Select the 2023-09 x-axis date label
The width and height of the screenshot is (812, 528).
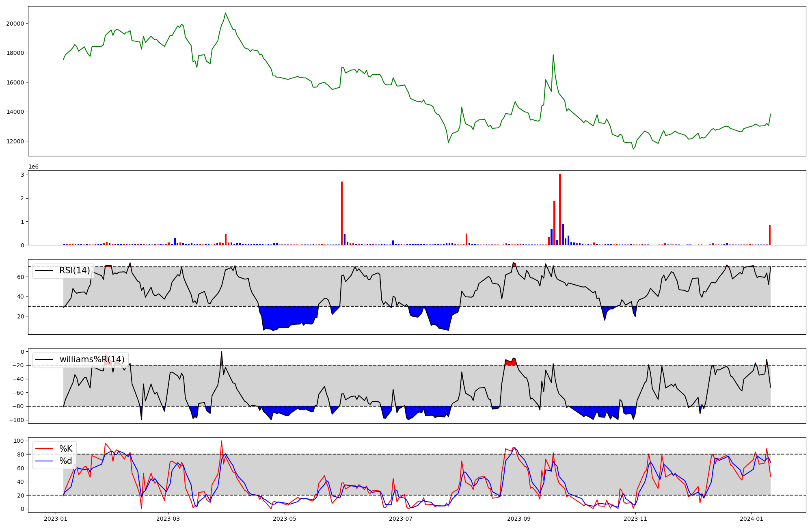[x=519, y=519]
